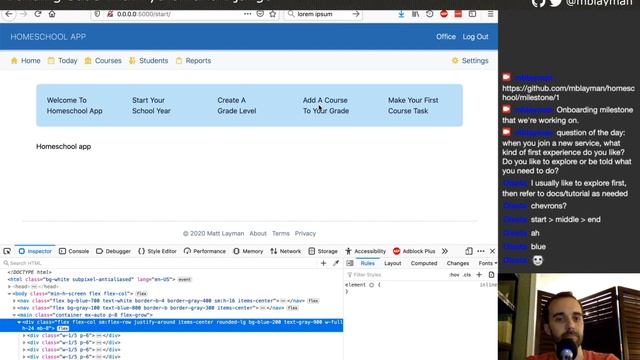Open the Library icon in browser toolbar
The width and height of the screenshot is (640, 360).
tap(416, 14)
